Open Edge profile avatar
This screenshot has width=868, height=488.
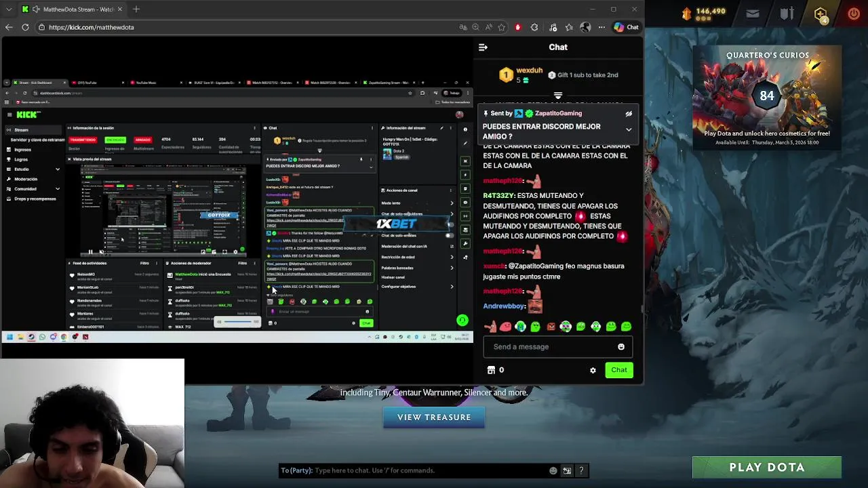pyautogui.click(x=585, y=27)
